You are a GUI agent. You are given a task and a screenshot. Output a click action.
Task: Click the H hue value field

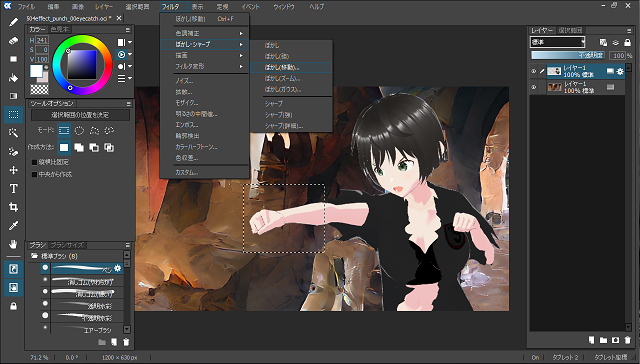(x=42, y=40)
